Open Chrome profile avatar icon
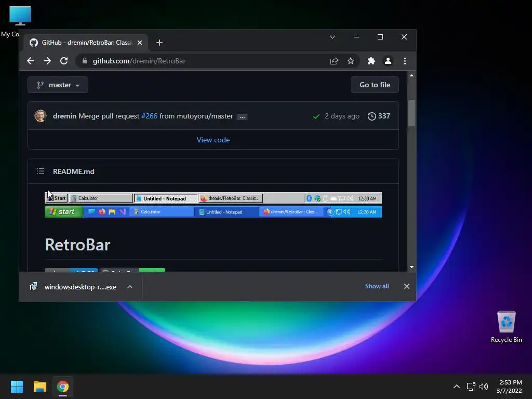Viewport: 532px width, 399px height. (x=388, y=61)
